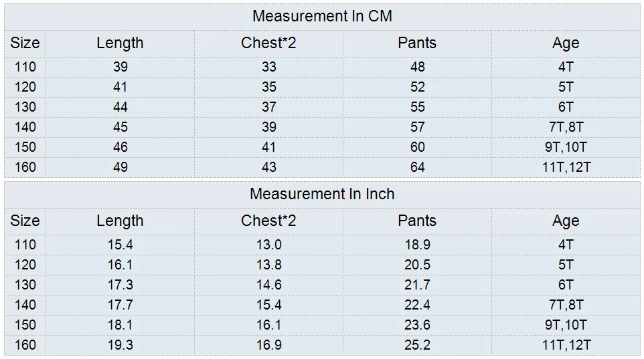The width and height of the screenshot is (644, 359).
Task: Click length value 19.3 cell
Action: tap(120, 345)
